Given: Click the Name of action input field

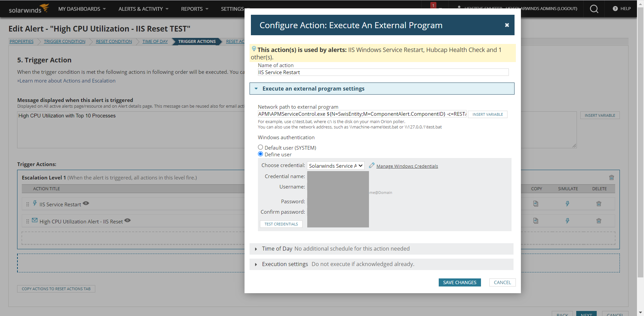Looking at the screenshot, I should pos(383,72).
